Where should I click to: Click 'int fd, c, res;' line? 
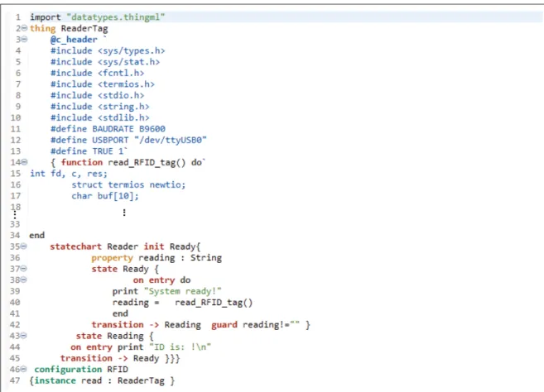tap(69, 174)
